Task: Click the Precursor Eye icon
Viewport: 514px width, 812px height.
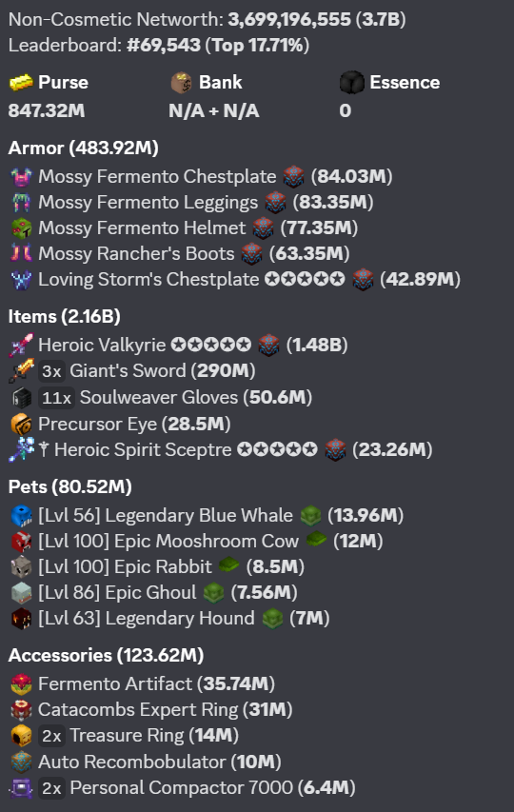Action: point(21,425)
